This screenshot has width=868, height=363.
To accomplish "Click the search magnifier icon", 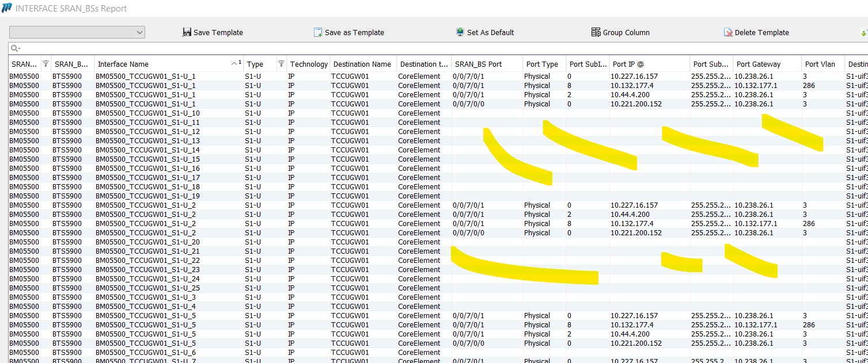I will coord(15,49).
